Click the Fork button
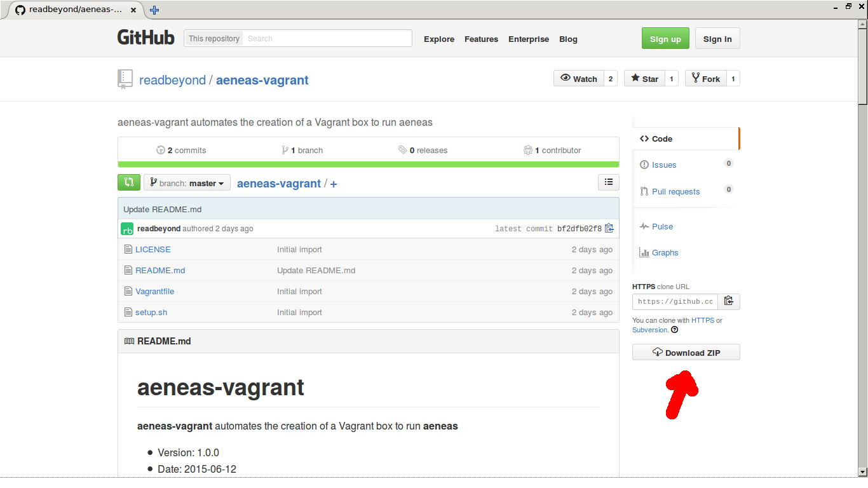The height and width of the screenshot is (488, 868). click(x=705, y=78)
